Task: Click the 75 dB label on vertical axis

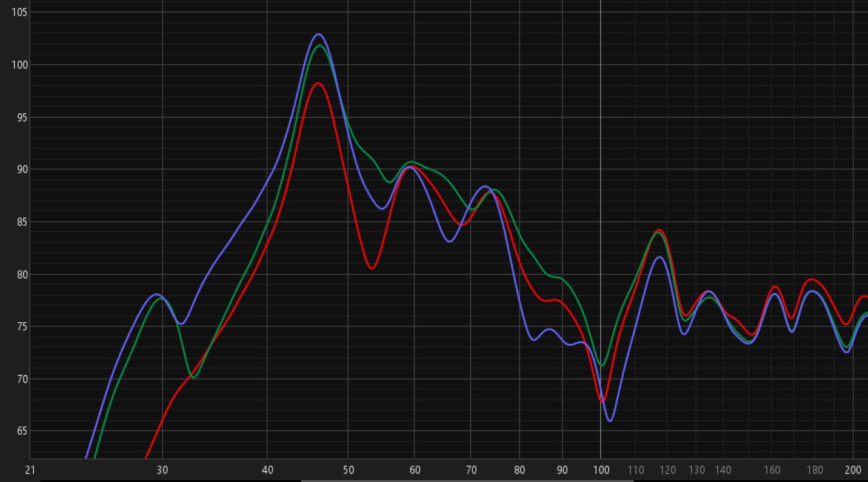Action: (21, 326)
